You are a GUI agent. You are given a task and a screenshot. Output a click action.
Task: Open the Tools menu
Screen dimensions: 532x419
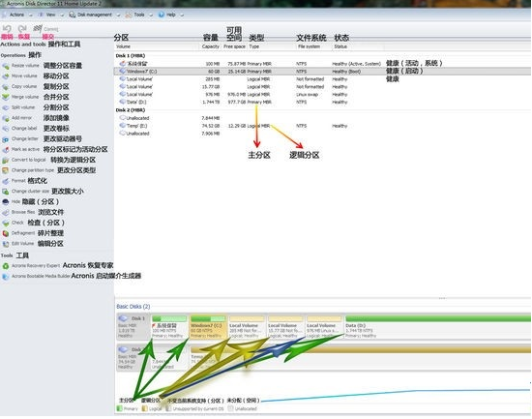coord(139,15)
